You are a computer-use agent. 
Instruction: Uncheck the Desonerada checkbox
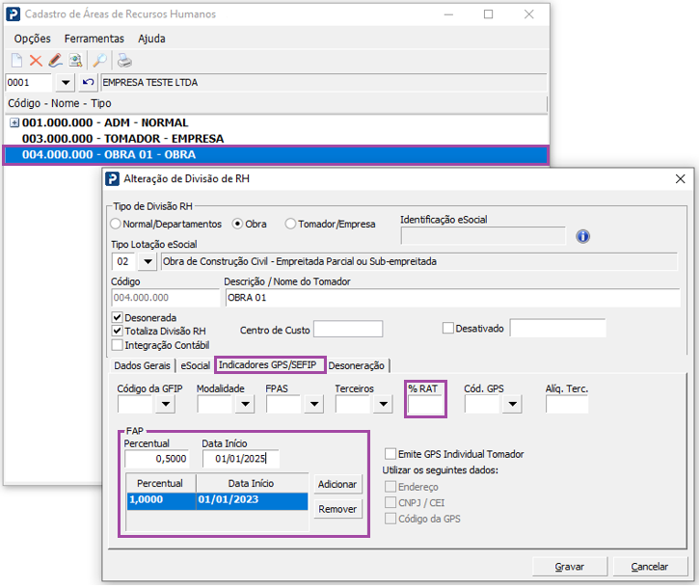pyautogui.click(x=118, y=317)
